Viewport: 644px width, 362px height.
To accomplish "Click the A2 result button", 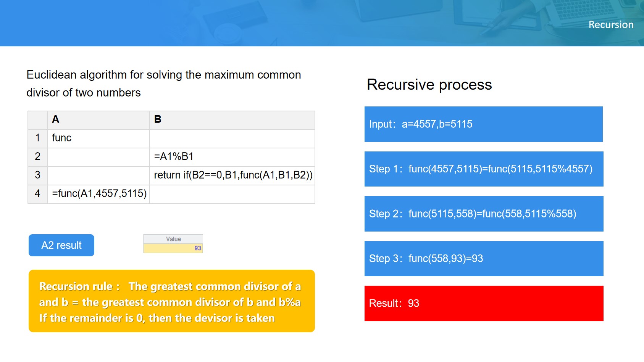I will click(61, 245).
